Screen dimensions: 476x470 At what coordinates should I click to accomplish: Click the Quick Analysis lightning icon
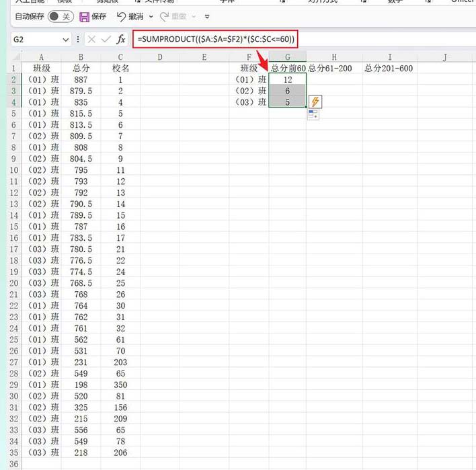315,102
